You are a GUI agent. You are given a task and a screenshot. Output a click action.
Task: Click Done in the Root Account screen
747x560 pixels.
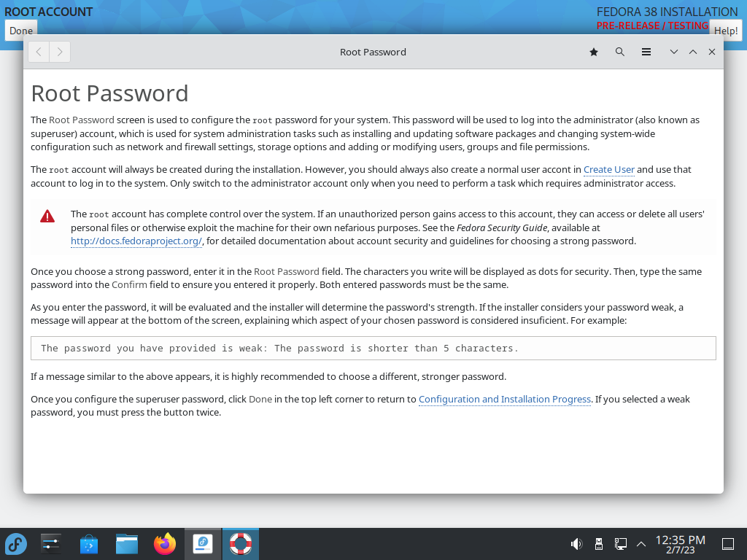pos(21,31)
